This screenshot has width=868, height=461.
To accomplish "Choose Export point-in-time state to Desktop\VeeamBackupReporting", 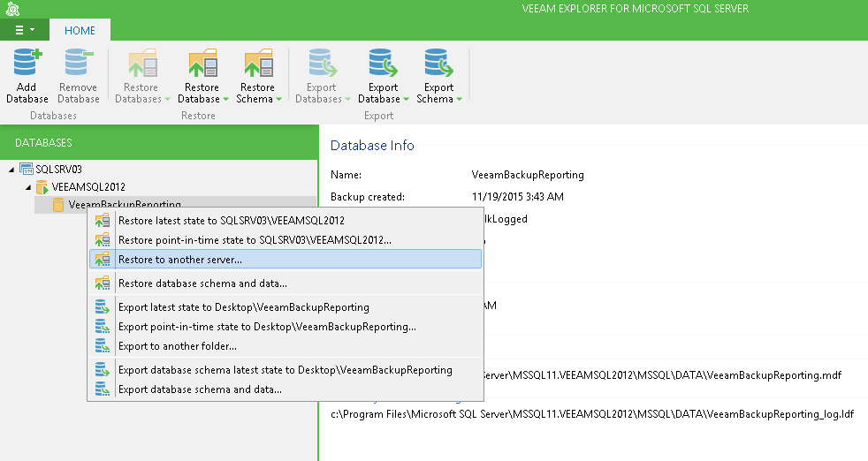I will tap(286, 327).
